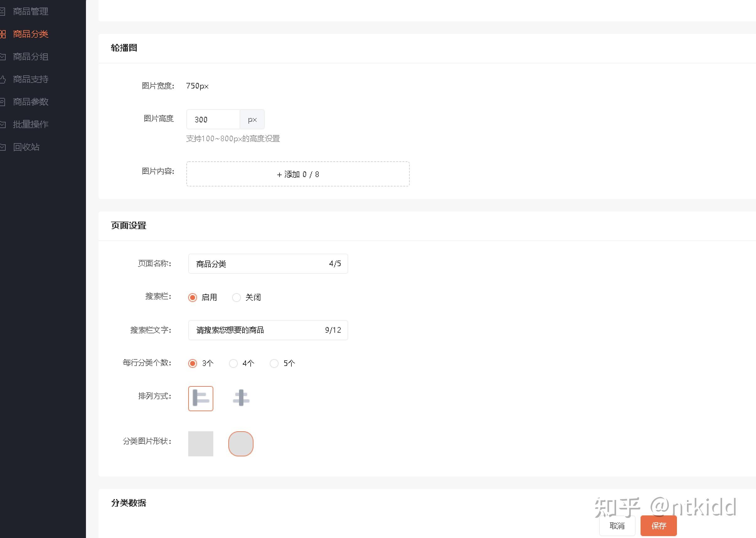The width and height of the screenshot is (756, 538).
Task: Disable the search bar with 关闭
Action: click(x=236, y=298)
